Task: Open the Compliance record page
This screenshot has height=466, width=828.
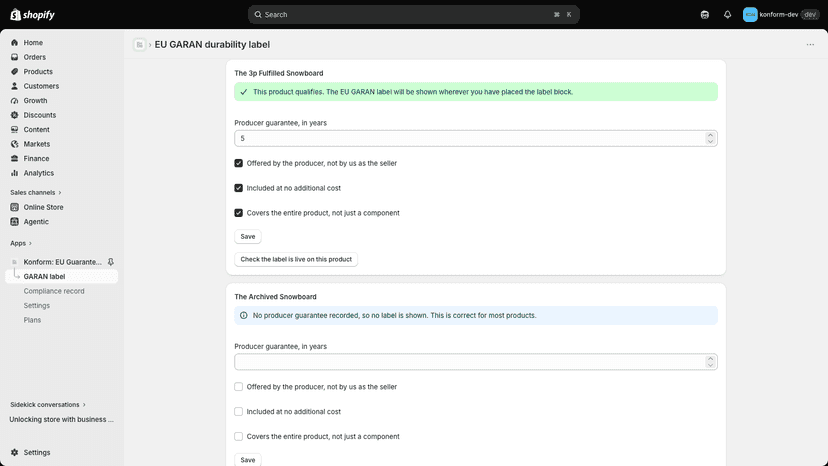Action: pos(54,291)
